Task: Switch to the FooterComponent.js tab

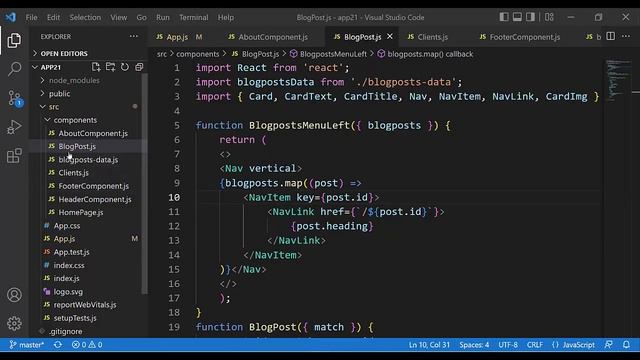Action: 525,37
